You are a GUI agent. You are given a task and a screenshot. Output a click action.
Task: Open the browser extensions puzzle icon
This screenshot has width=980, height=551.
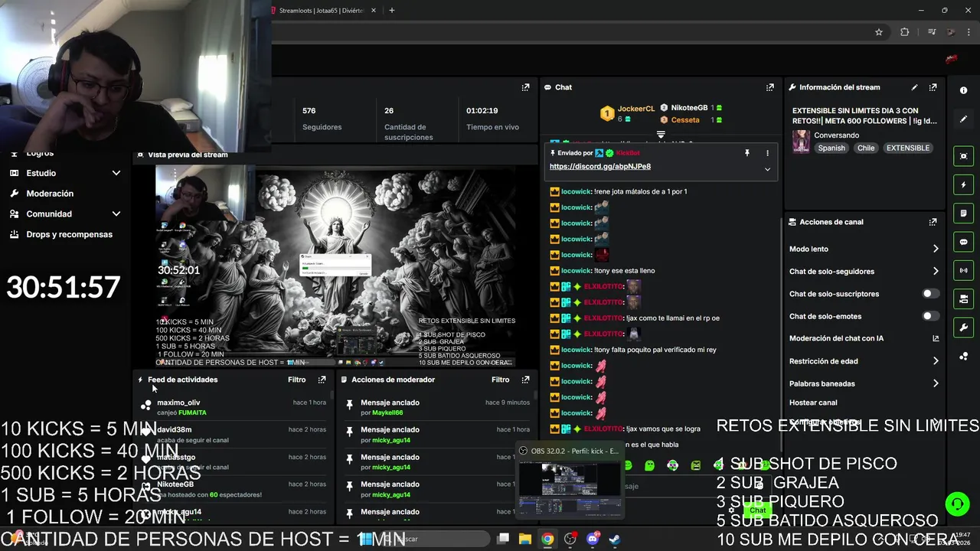[x=905, y=32]
